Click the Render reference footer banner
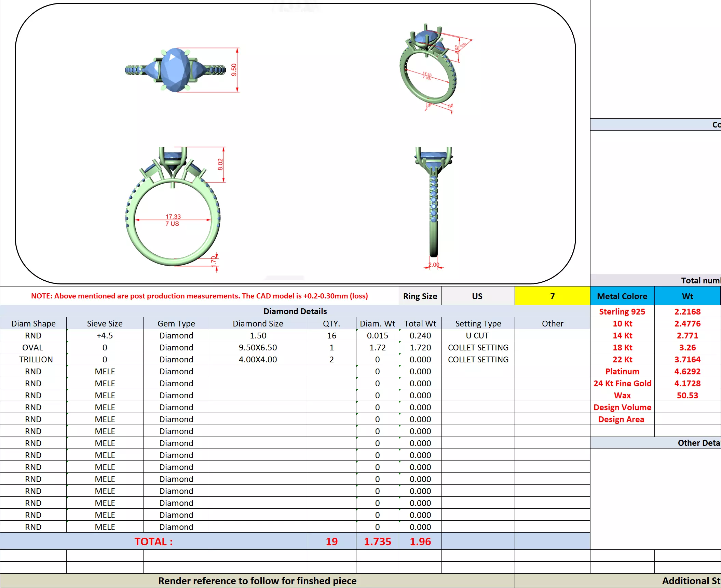The width and height of the screenshot is (721, 588). [x=257, y=581]
